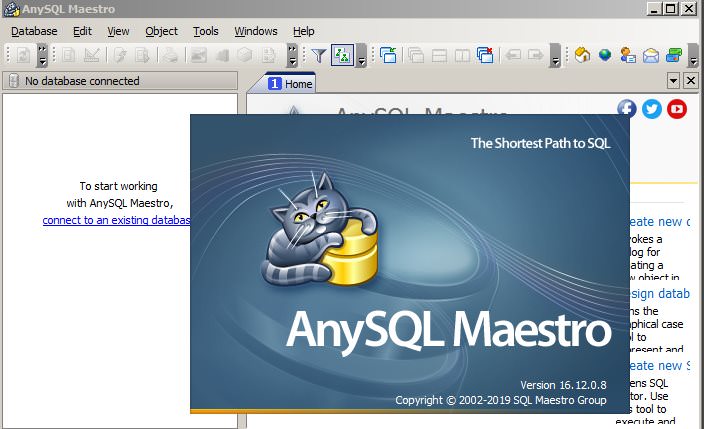Click the AnySQL Maestro title bar app icon
The image size is (704, 429).
11,9
